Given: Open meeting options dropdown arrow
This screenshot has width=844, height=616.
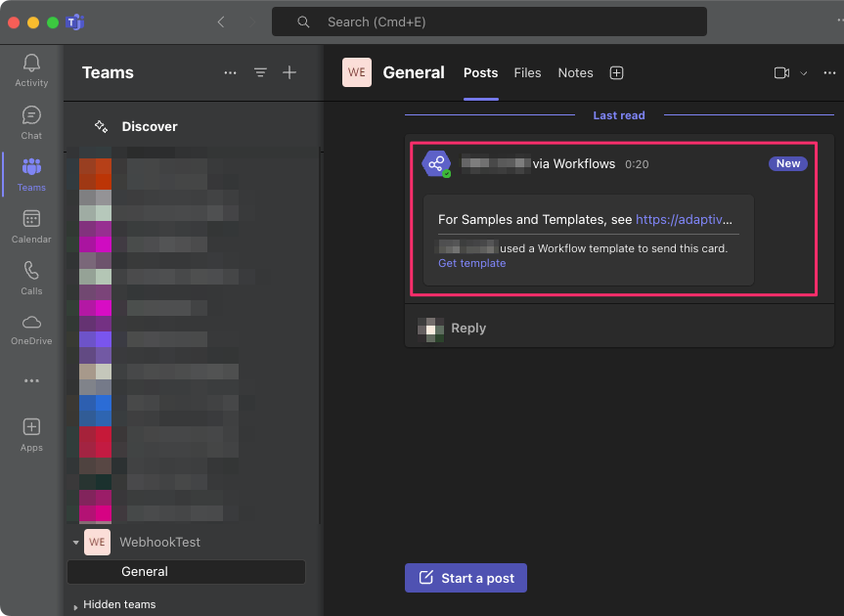Looking at the screenshot, I should [804, 73].
